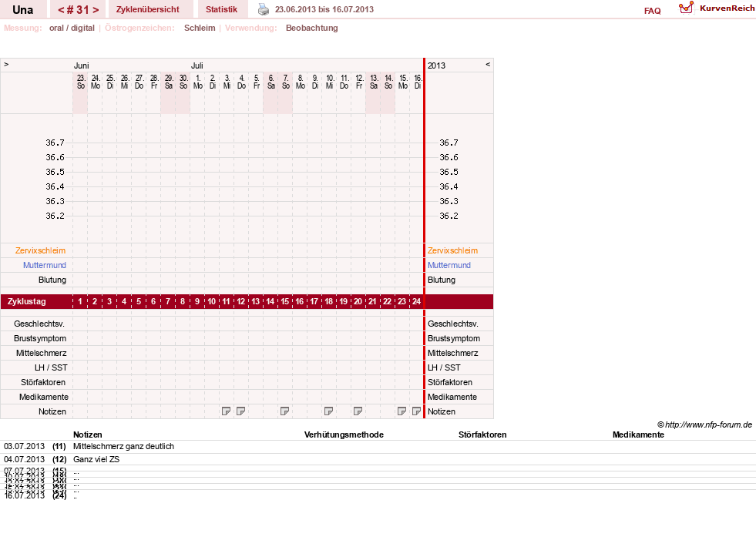Select date column 16. Di
756x557 pixels.
coord(418,82)
